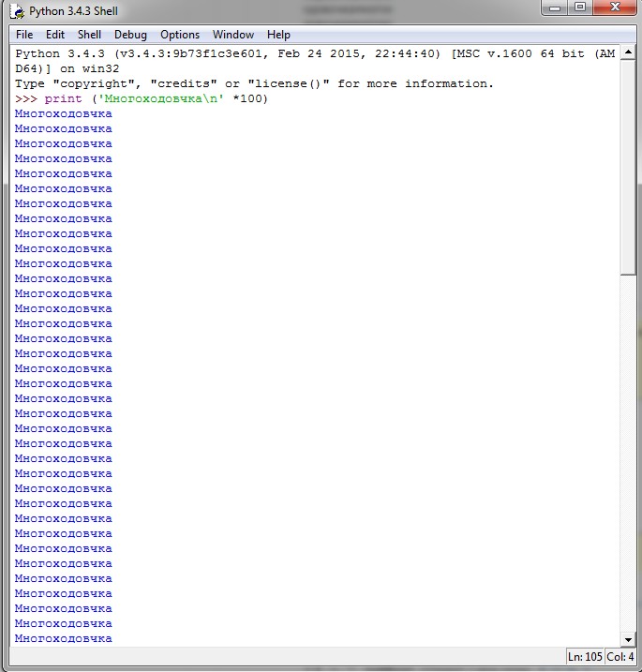The width and height of the screenshot is (642, 672).
Task: Expand the Debug menu
Action: [130, 35]
